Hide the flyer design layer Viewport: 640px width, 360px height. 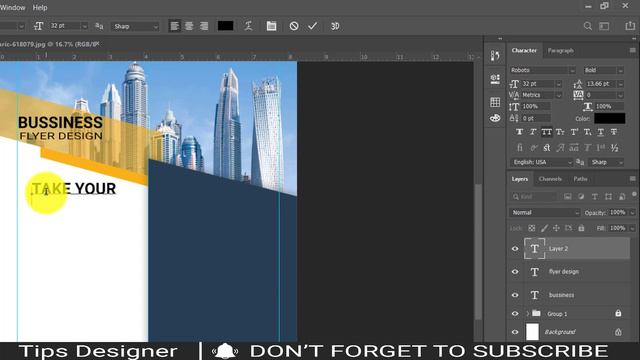(x=515, y=272)
